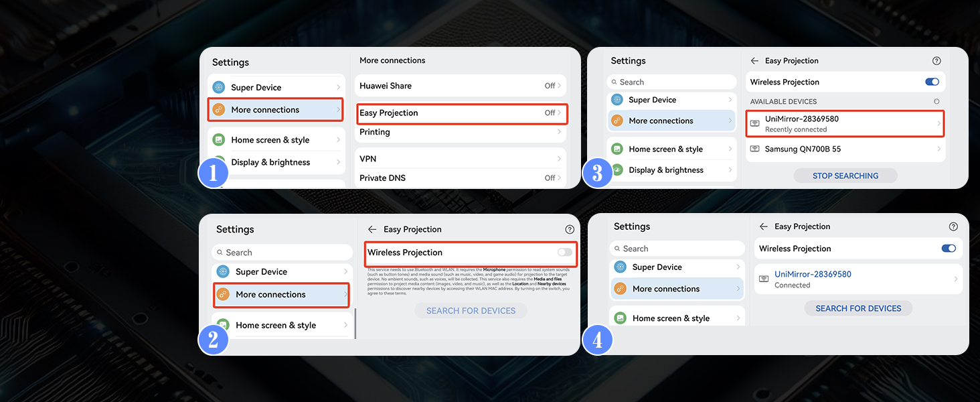Click the chevron on the VPN row
This screenshot has width=980, height=402.
tap(559, 159)
